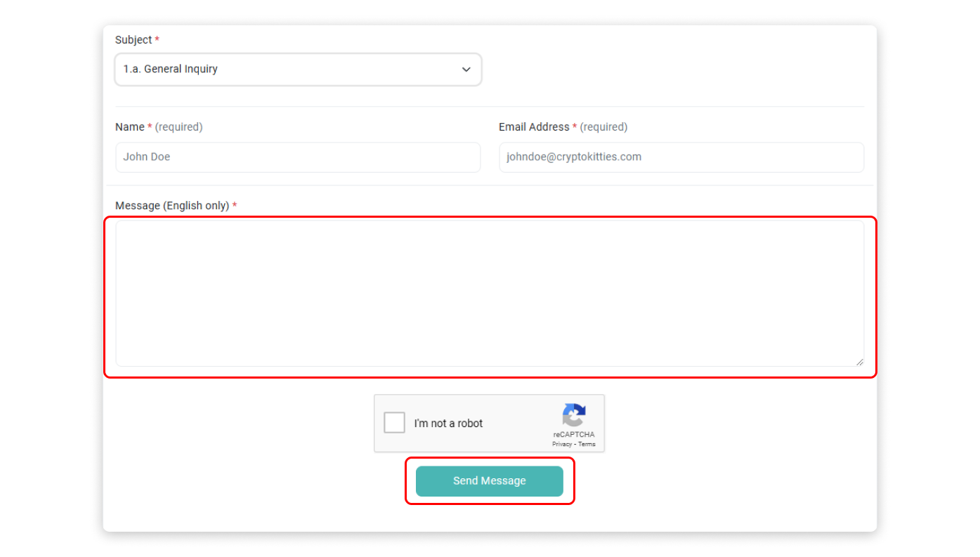The height and width of the screenshot is (557, 980).
Task: Click the Email Address label
Action: tap(534, 127)
